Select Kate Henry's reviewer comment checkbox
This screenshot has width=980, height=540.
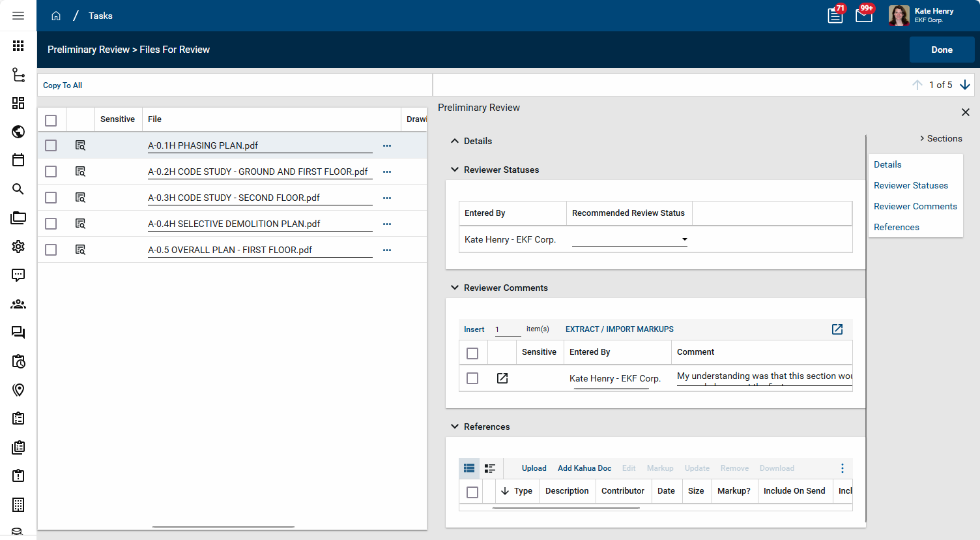click(472, 378)
